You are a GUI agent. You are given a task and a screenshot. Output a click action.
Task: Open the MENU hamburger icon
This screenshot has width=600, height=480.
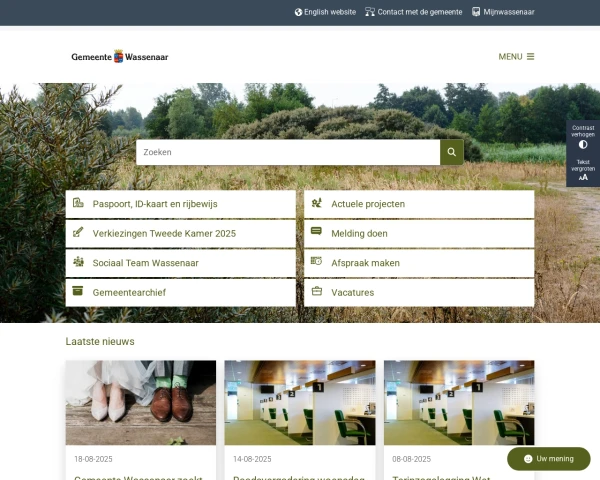click(530, 57)
